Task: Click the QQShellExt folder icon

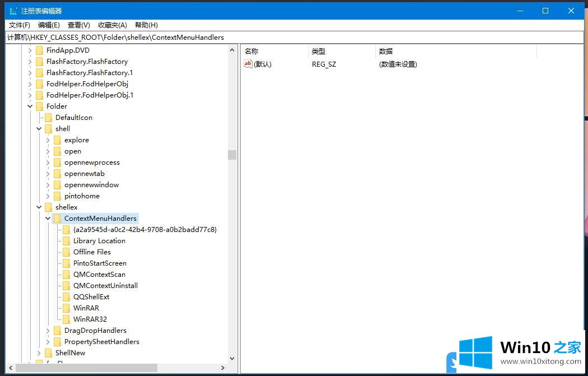Action: click(67, 297)
